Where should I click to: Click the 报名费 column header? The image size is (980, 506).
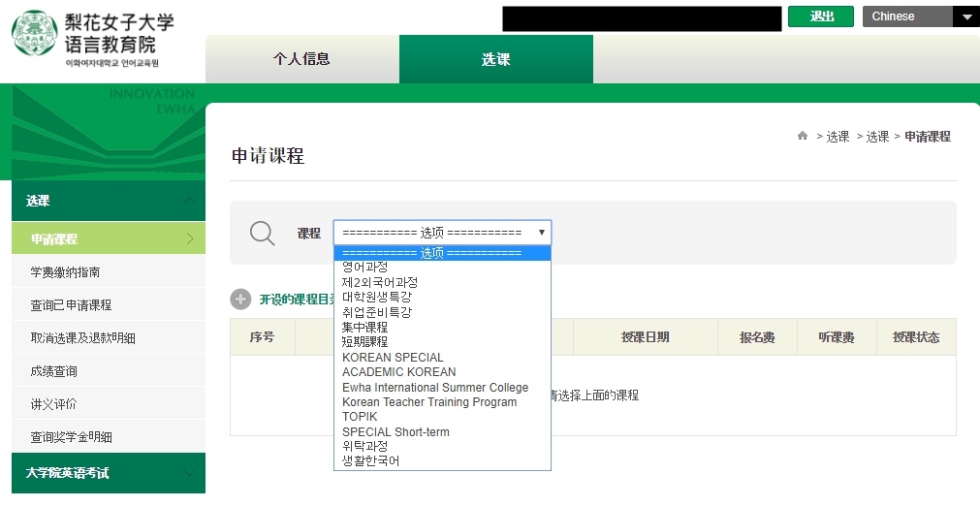pos(757,337)
